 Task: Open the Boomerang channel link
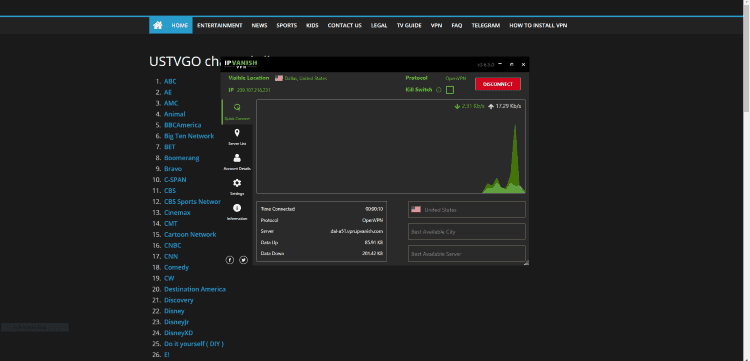(182, 158)
